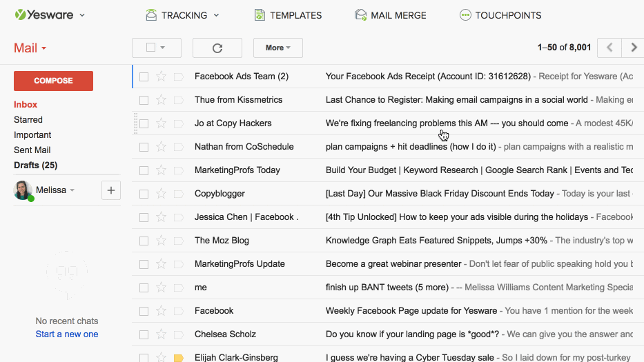This screenshot has width=644, height=362.
Task: Select the Nathan from CoSchedule checkbox
Action: (x=144, y=147)
